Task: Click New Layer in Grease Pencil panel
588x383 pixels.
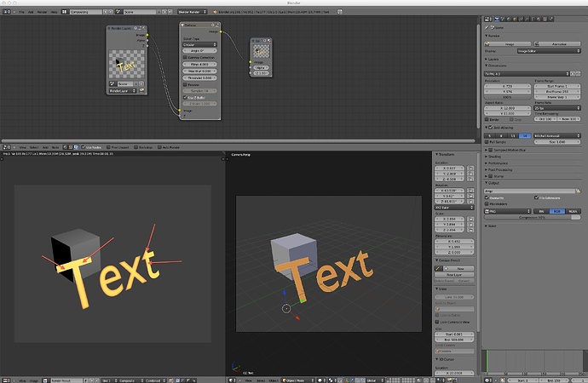Action: point(454,275)
